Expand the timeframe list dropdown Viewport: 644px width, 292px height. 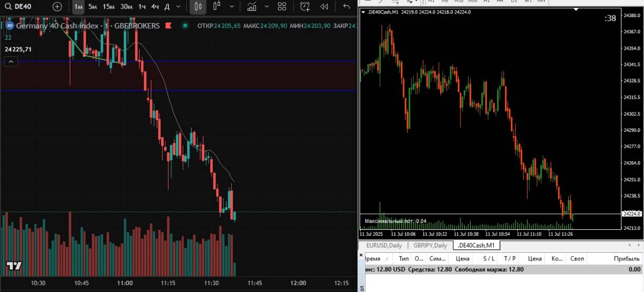click(179, 6)
